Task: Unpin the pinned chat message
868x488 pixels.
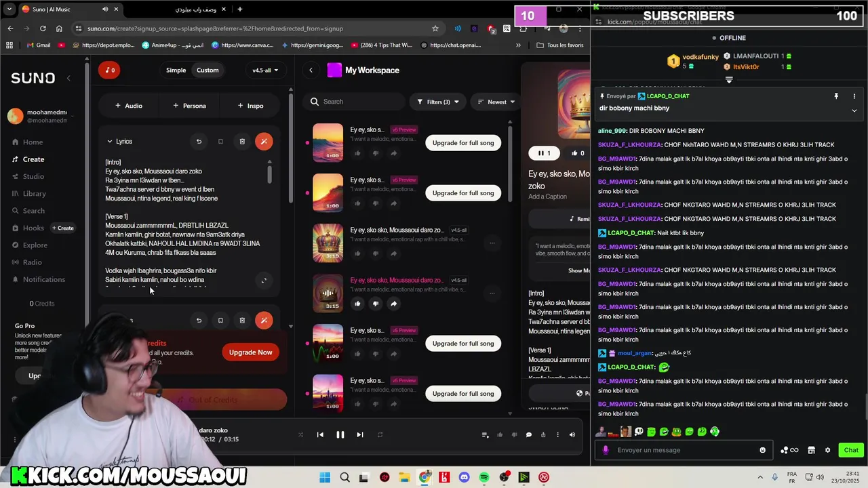Action: point(836,96)
